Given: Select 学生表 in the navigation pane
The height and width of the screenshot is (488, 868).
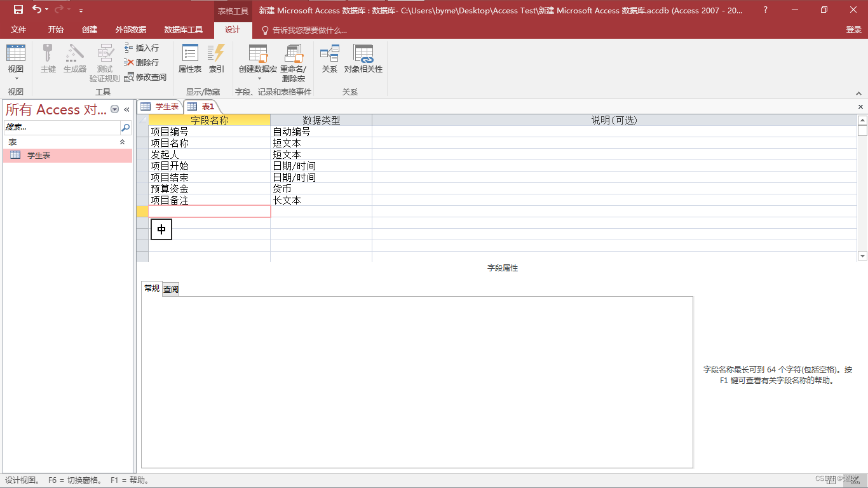Looking at the screenshot, I should pos(67,155).
